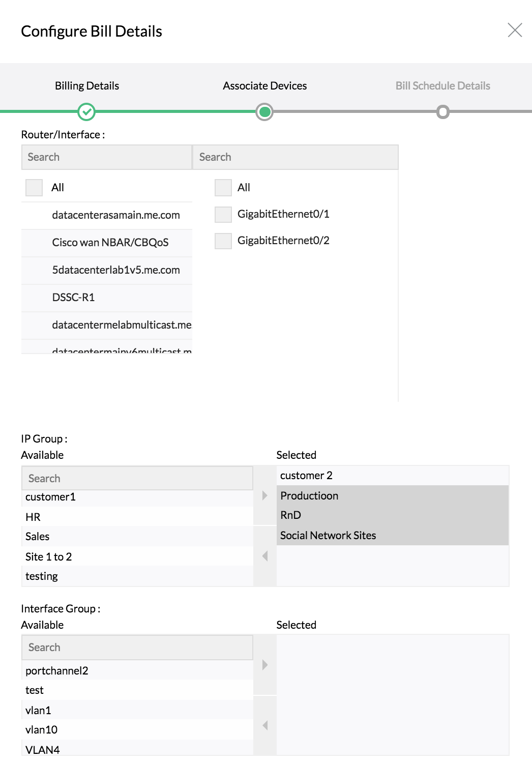Add Interface Group using right arrow
The height and width of the screenshot is (762, 532).
[264, 665]
